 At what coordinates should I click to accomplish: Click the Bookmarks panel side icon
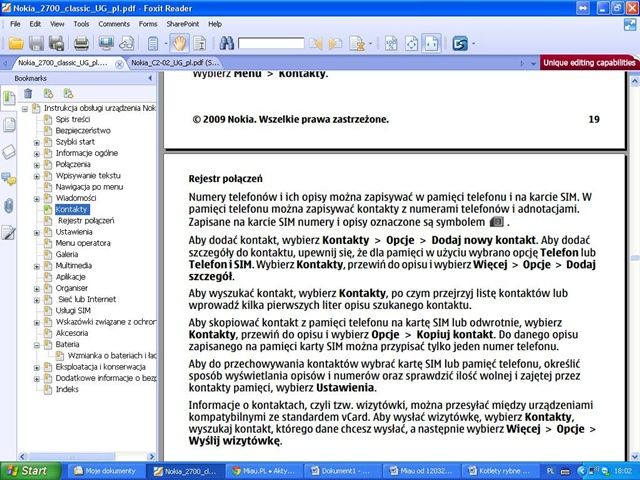click(9, 99)
